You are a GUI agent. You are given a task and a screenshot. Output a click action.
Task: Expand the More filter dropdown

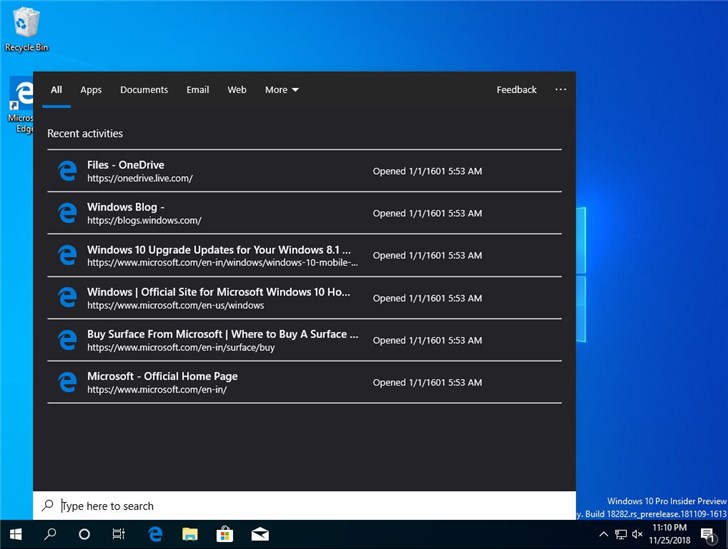click(281, 90)
